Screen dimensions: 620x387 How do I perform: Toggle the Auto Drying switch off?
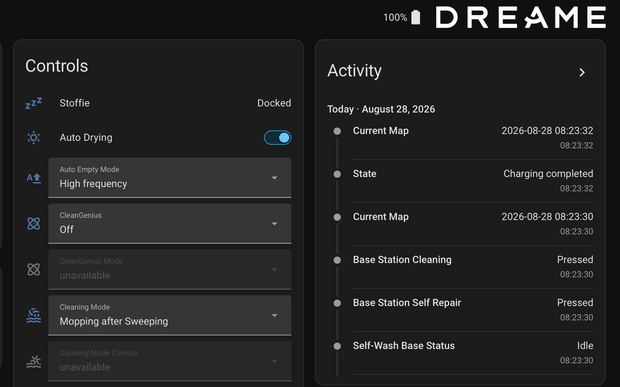278,138
